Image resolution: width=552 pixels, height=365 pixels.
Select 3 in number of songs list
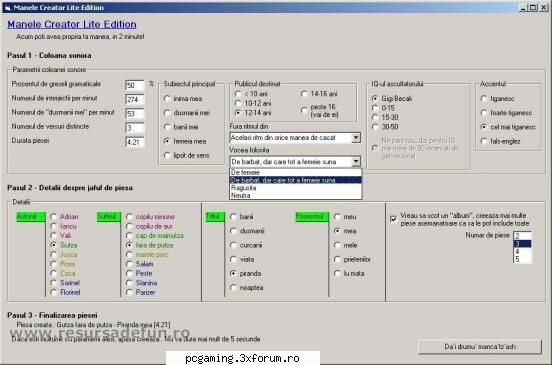pyautogui.click(x=522, y=244)
